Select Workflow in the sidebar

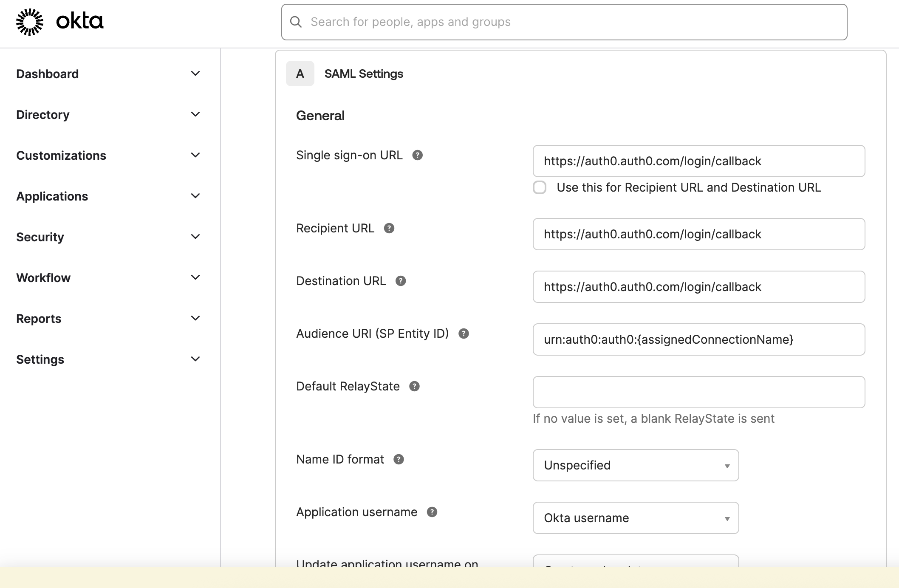[43, 278]
